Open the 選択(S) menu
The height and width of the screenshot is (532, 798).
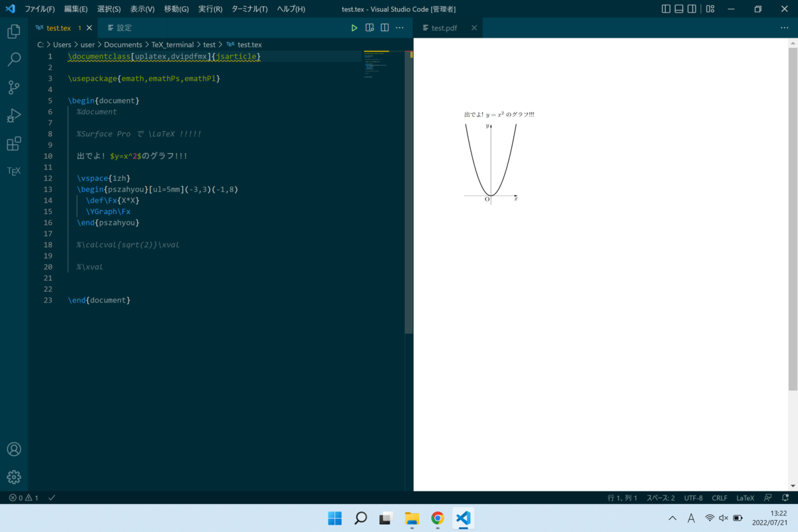coord(109,9)
